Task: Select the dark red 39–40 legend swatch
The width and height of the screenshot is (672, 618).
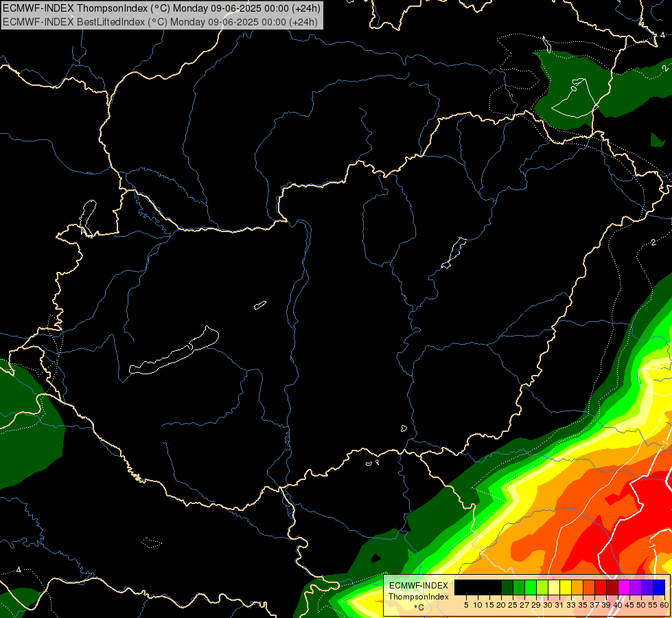Action: 612,588
